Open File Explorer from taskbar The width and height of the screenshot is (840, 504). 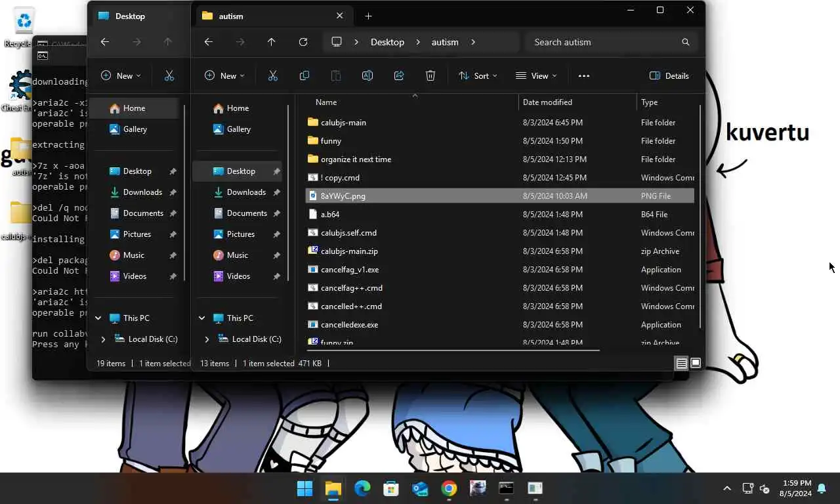333,488
